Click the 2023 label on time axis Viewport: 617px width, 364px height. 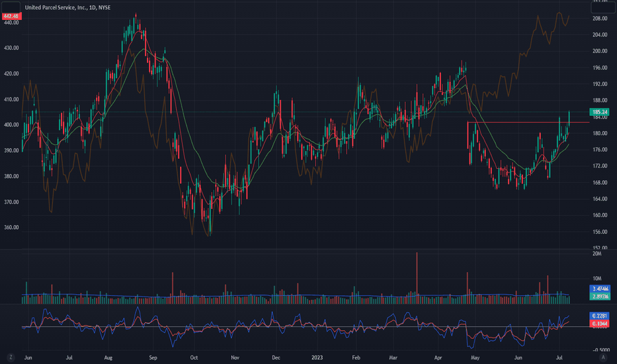316,357
